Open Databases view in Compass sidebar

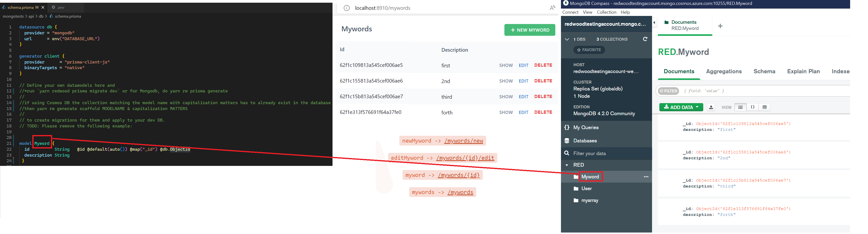pyautogui.click(x=585, y=141)
